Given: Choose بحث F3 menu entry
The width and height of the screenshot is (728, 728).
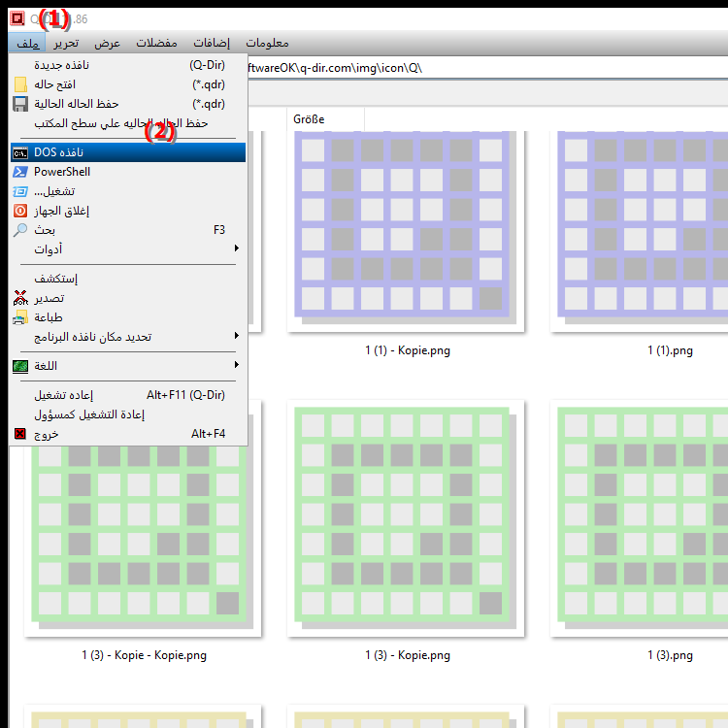Looking at the screenshot, I should click(128, 230).
